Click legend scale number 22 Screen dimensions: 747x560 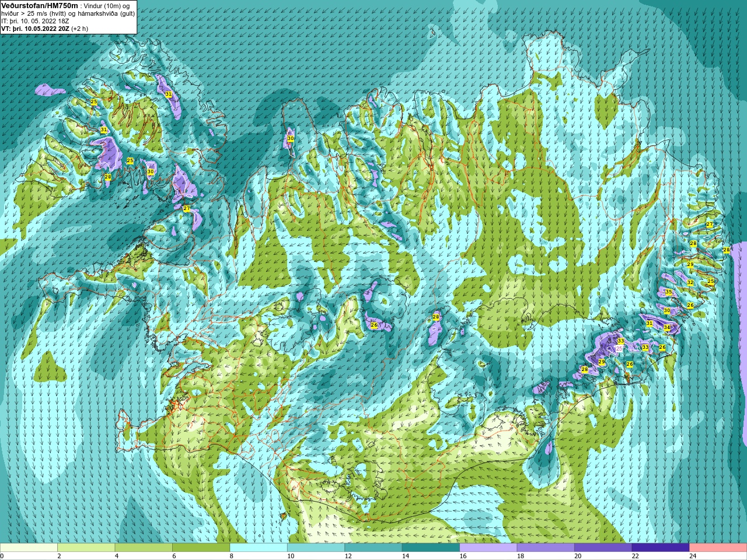click(x=635, y=556)
